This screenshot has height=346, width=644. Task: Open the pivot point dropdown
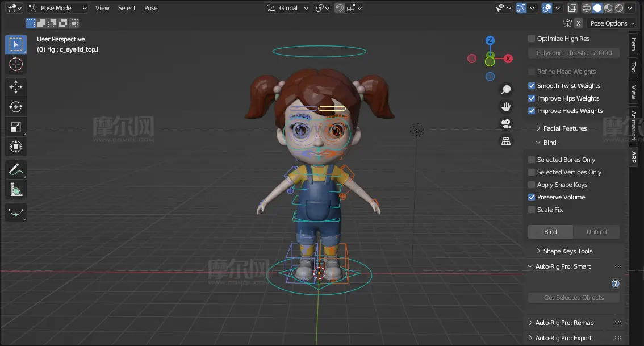(323, 8)
